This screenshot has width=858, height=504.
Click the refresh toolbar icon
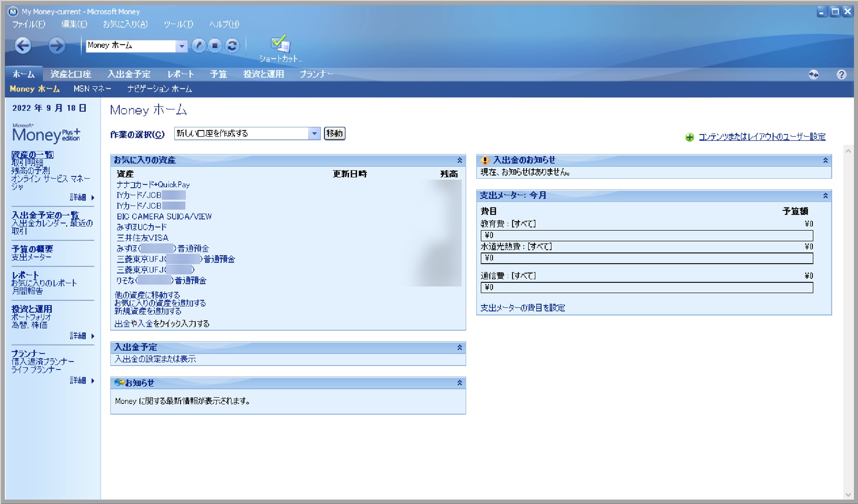[x=232, y=45]
